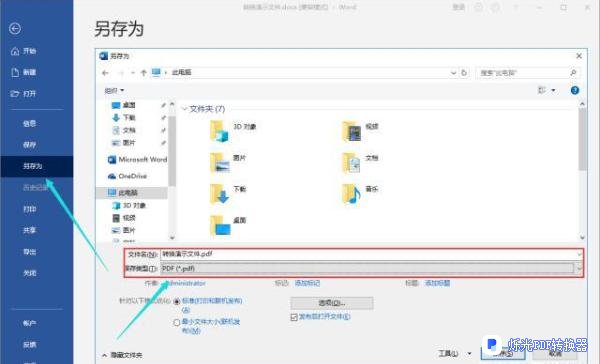Image resolution: width=600 pixels, height=364 pixels.
Task: Select the 标准 optimize radio button
Action: (176, 301)
